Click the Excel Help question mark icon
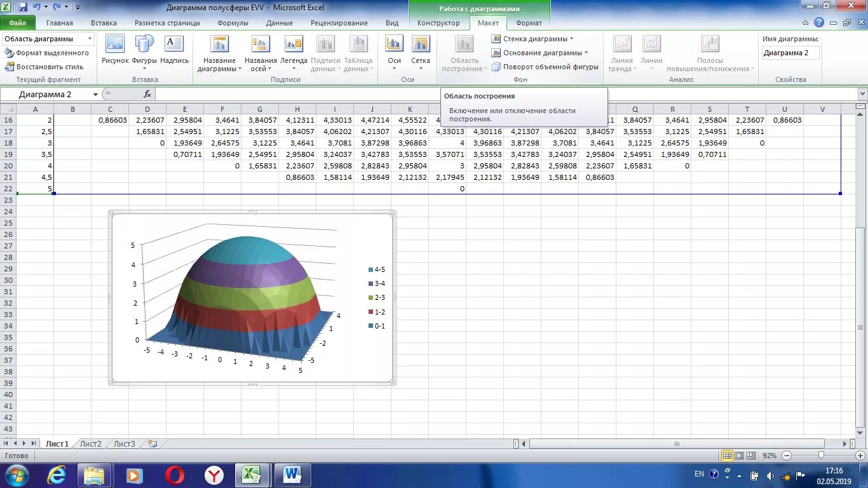 coord(819,23)
